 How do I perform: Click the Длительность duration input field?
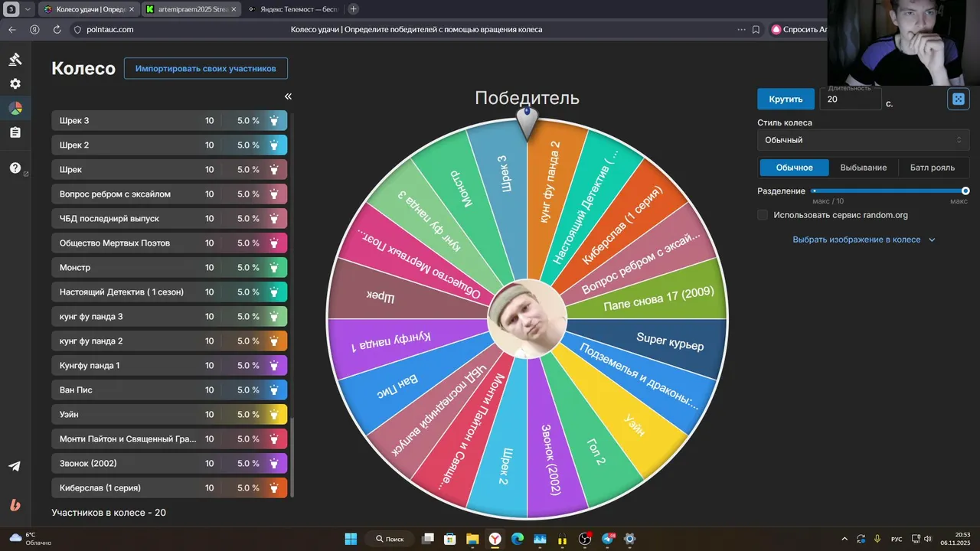coord(850,99)
